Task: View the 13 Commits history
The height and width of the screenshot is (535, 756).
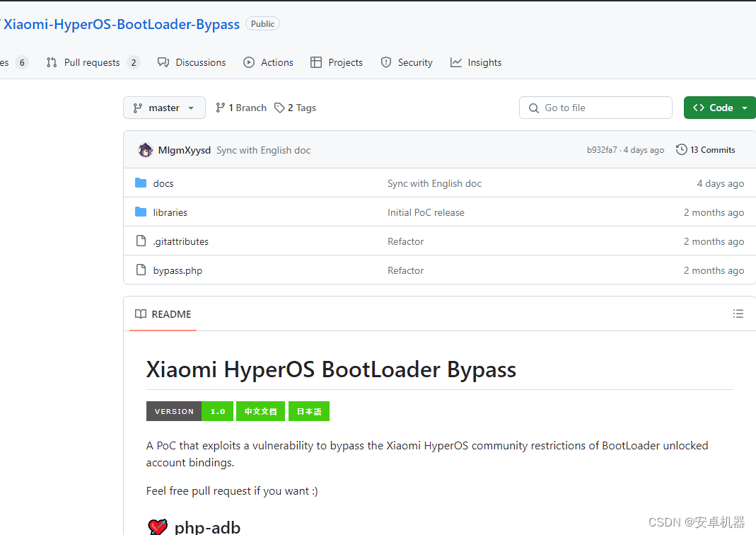Action: pyautogui.click(x=705, y=149)
